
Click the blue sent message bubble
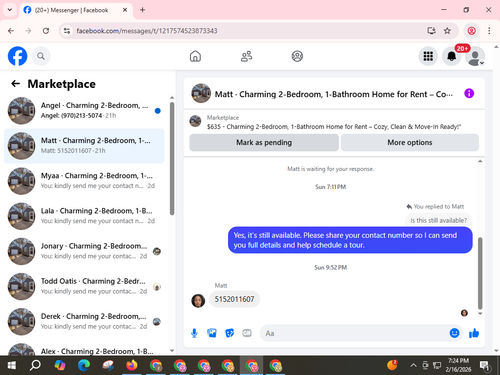coord(350,240)
